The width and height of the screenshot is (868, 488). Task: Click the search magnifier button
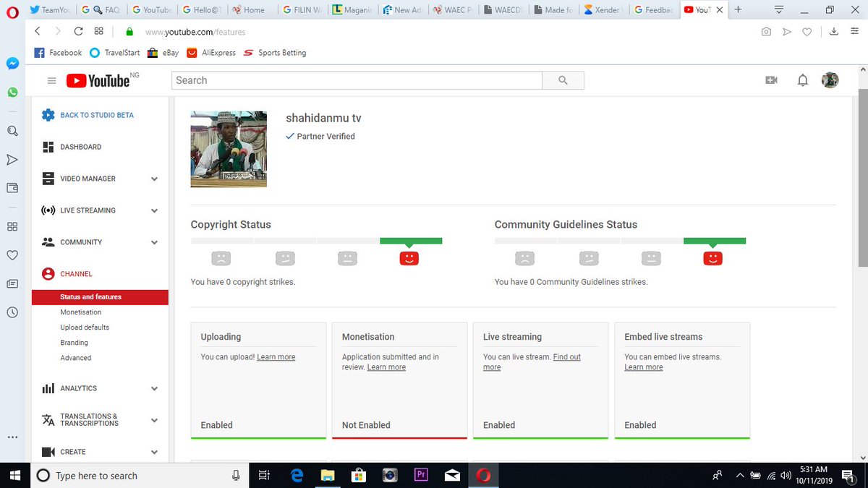(563, 80)
